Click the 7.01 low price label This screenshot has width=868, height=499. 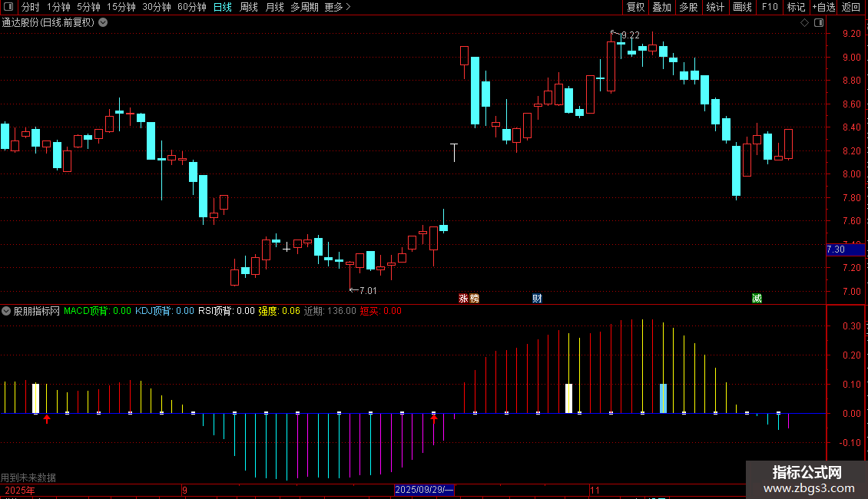368,290
